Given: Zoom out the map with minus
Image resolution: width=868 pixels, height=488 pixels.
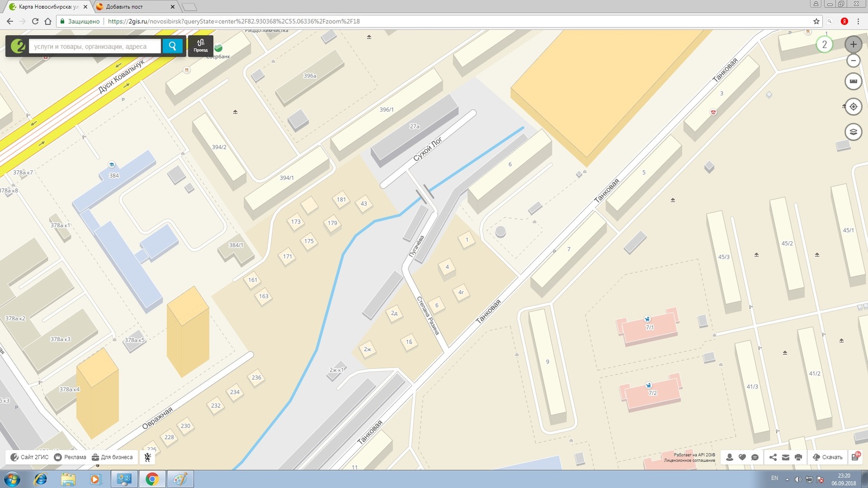Looking at the screenshot, I should [x=853, y=60].
